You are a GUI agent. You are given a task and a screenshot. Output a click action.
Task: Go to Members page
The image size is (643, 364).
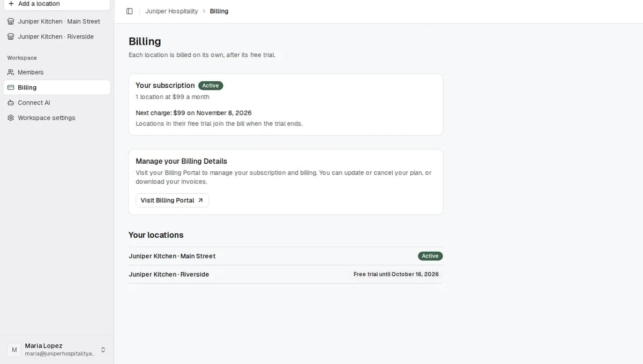tap(57, 72)
